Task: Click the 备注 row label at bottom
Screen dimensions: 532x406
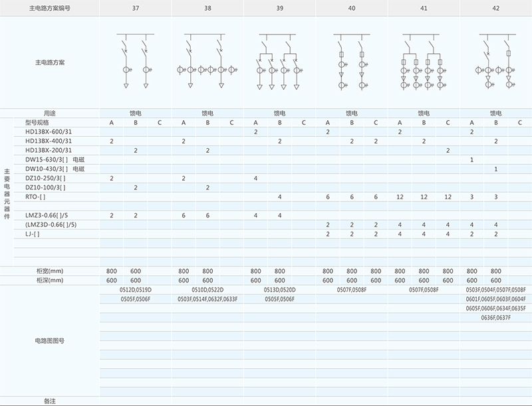Action: pyautogui.click(x=50, y=401)
